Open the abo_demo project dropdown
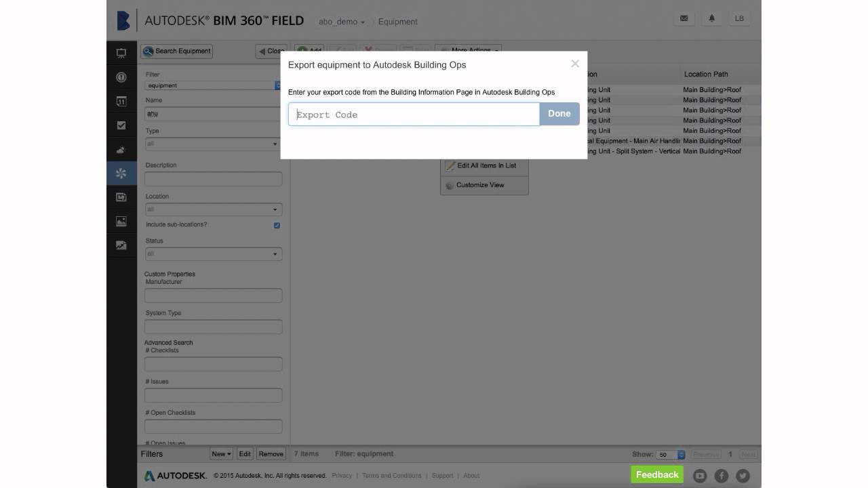Screen dimensions: 868x488 342,22
